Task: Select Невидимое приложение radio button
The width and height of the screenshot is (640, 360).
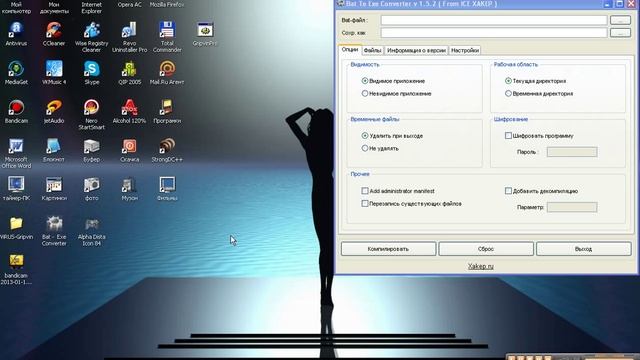Action: [x=365, y=93]
